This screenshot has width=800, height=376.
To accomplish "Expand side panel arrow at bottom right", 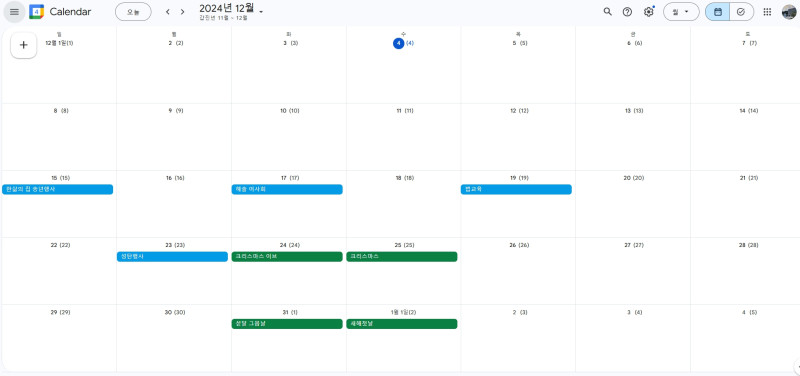I will [796, 366].
